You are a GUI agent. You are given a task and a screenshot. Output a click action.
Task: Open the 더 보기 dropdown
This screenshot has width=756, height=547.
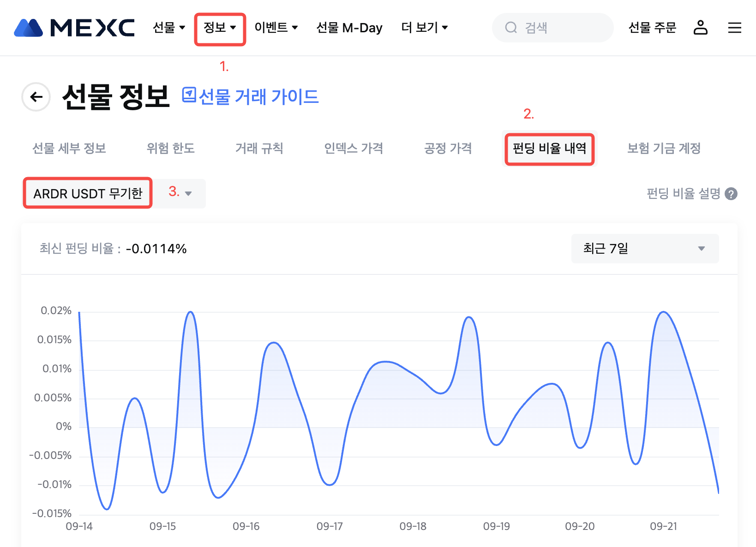tap(424, 28)
